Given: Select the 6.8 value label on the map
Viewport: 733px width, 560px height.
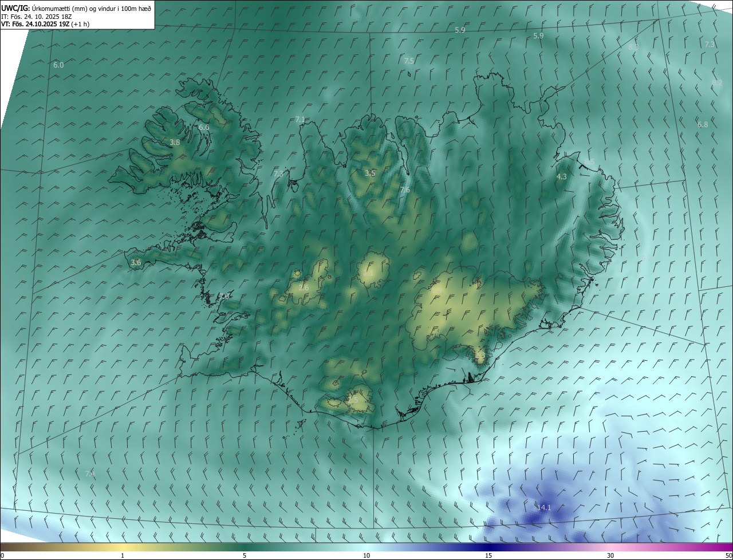Looking at the screenshot, I should 703,124.
